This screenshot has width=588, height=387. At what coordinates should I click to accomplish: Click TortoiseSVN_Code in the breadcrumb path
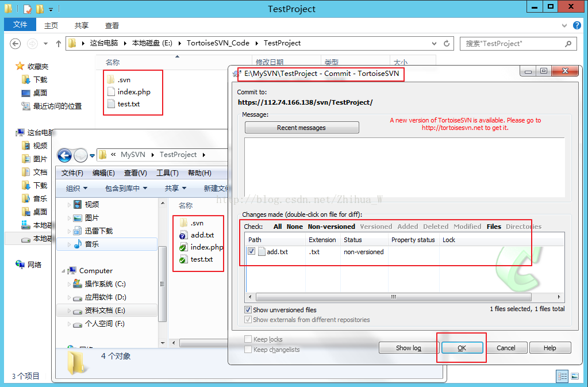point(218,43)
